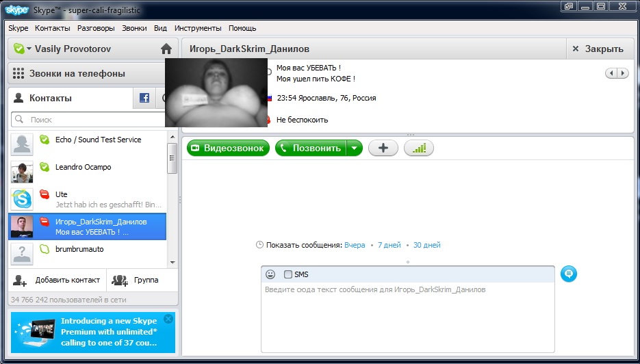Screen dimensions: 640x364
Task: Select contact brumbrumauto
Action: (88, 254)
